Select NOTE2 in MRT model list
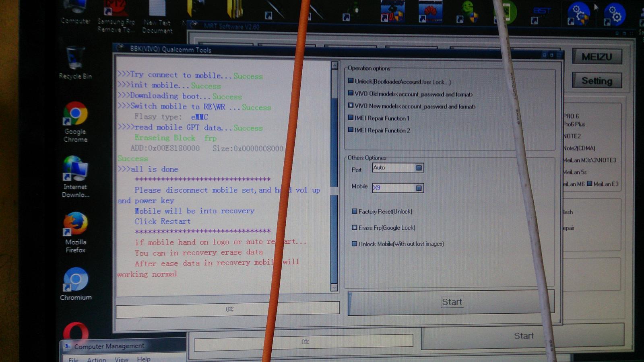 click(572, 136)
